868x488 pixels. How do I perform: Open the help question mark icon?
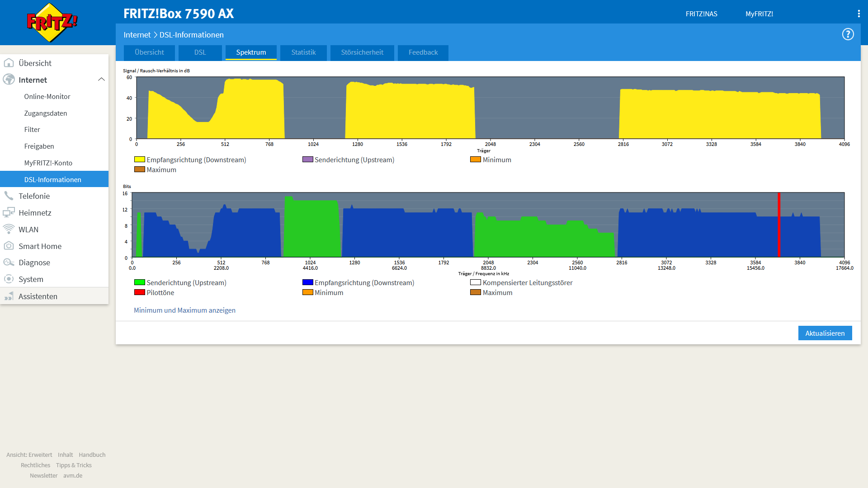click(x=848, y=34)
